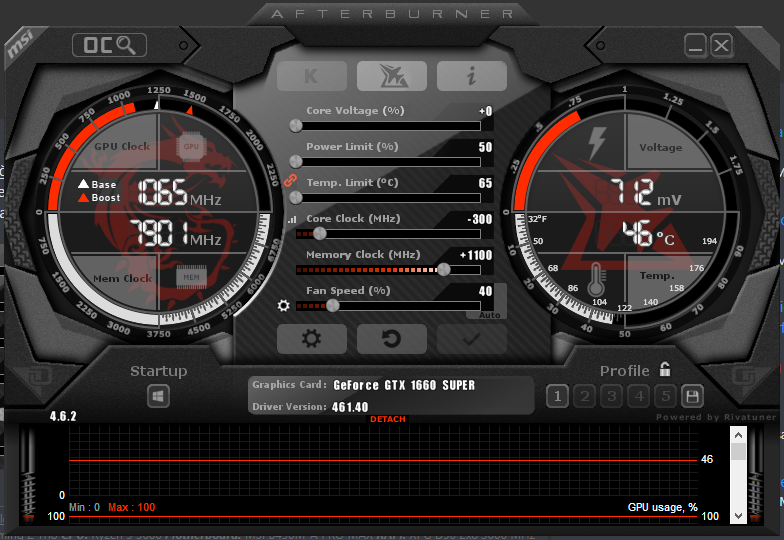The height and width of the screenshot is (540, 784).
Task: Click the Temp. Limit slider handle
Action: pos(296,198)
